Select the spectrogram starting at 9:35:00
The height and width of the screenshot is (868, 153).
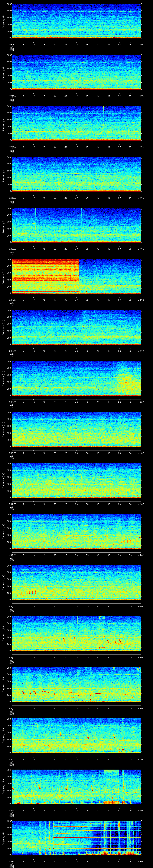(76, 174)
